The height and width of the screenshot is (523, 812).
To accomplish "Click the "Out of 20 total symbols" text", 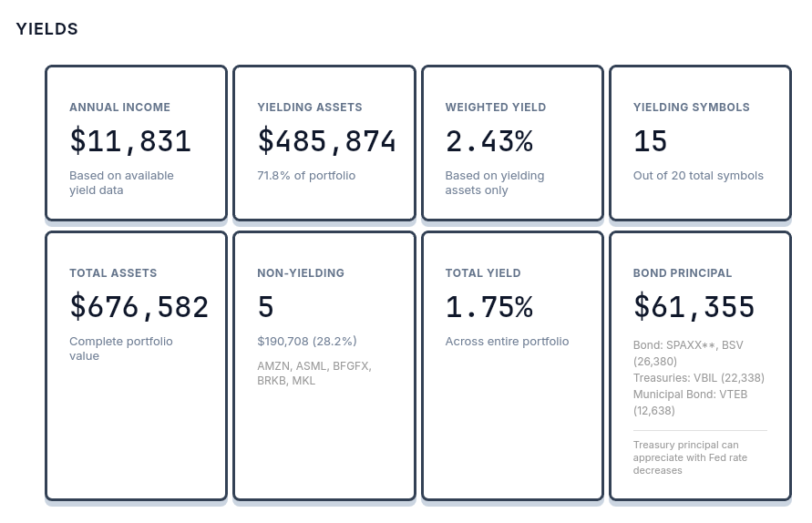I will (x=698, y=176).
